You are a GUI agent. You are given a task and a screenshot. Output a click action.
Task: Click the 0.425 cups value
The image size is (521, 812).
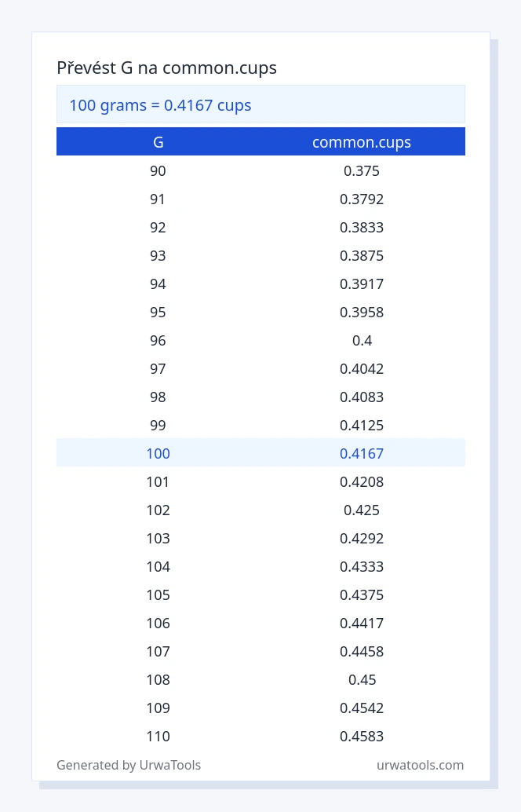362,510
